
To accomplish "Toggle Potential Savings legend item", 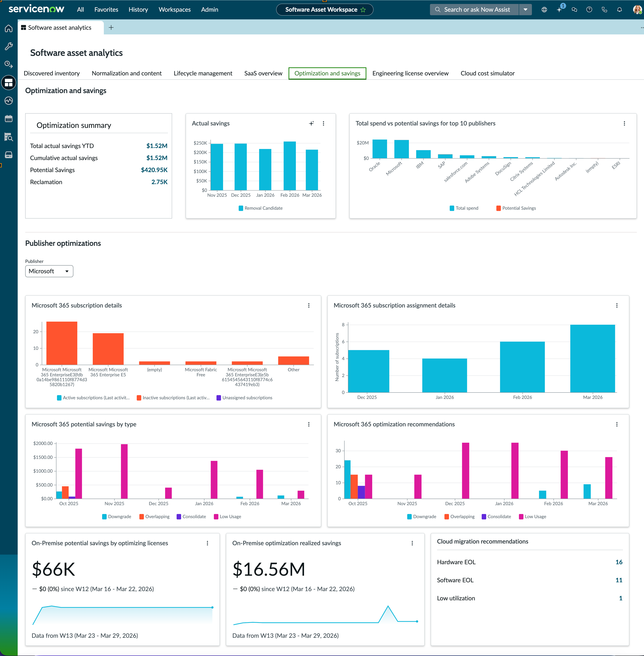I will [516, 208].
